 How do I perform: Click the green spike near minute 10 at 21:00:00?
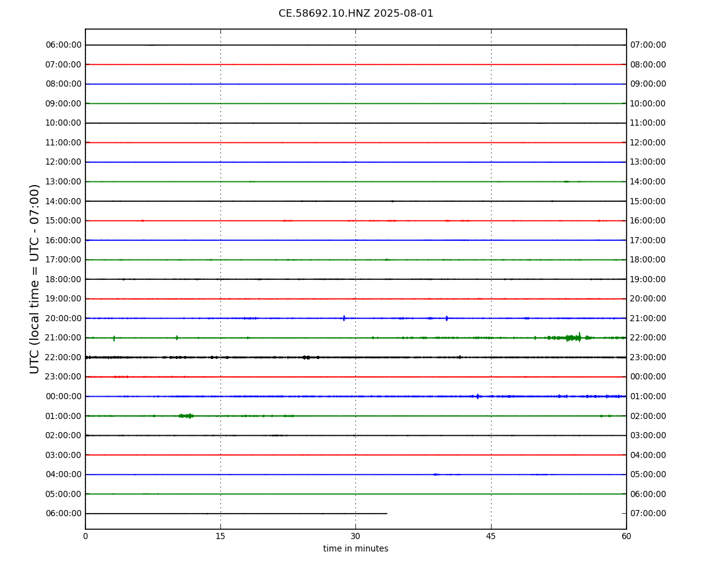(176, 338)
